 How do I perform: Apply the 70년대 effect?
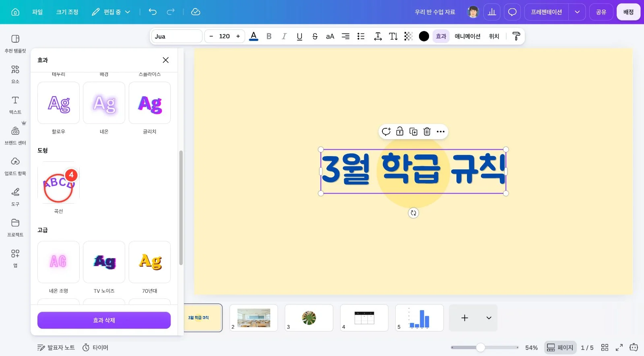tap(150, 262)
